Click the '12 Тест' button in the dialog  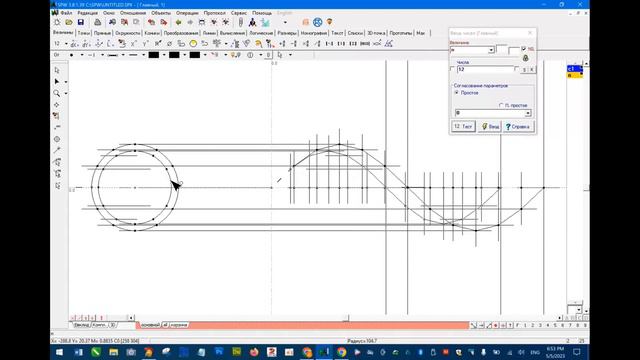point(463,127)
